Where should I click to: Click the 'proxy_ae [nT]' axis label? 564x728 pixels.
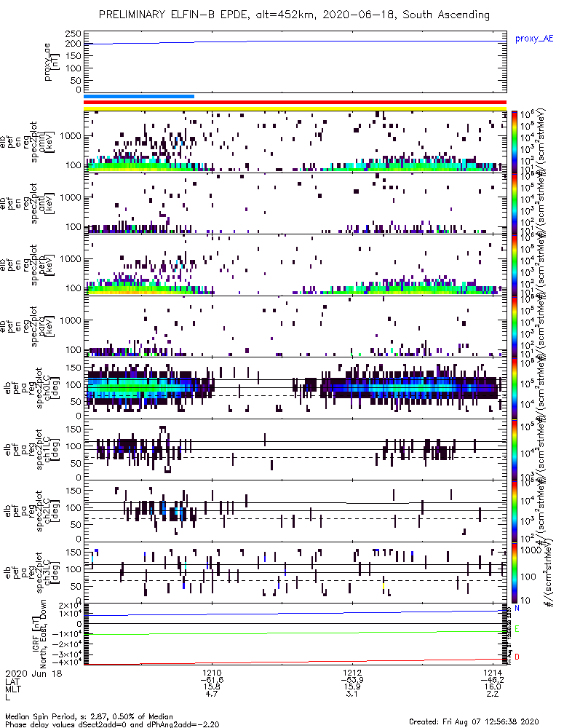(x=51, y=62)
